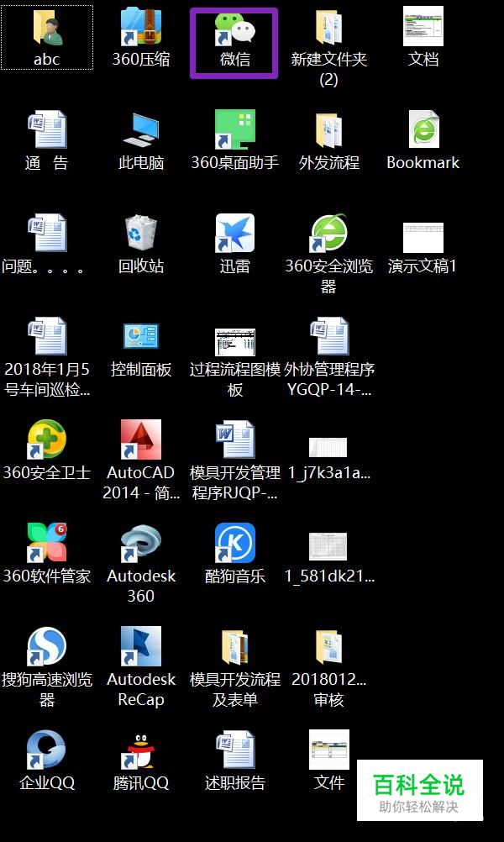The width and height of the screenshot is (504, 842).
Task: Open the 微信 WeChat shortcut
Action: click(234, 29)
